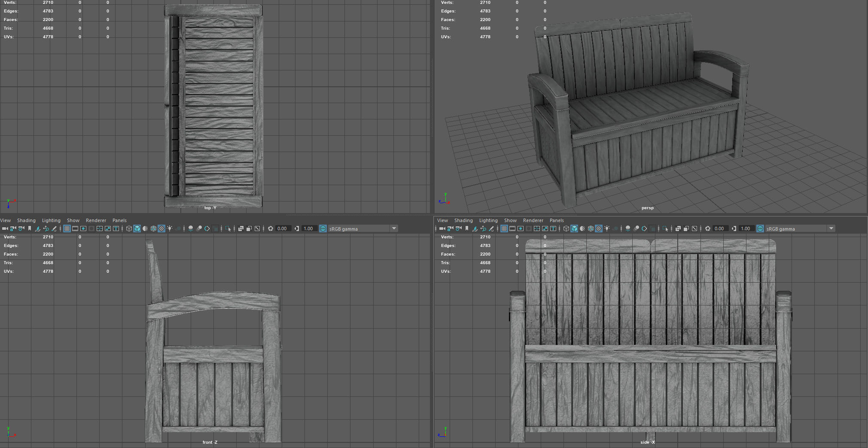This screenshot has height=448, width=868.
Task: Open Camera Attributes in front -Z panel toolbar
Action: (x=21, y=229)
